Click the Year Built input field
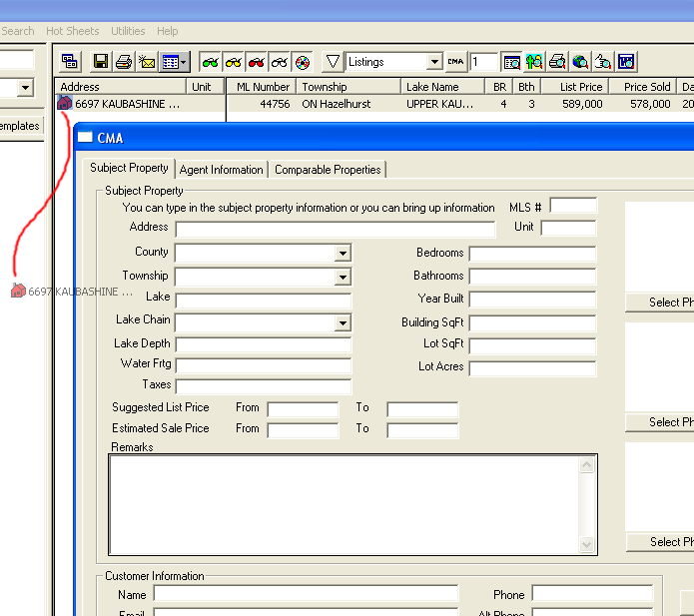694x616 pixels. [x=532, y=300]
